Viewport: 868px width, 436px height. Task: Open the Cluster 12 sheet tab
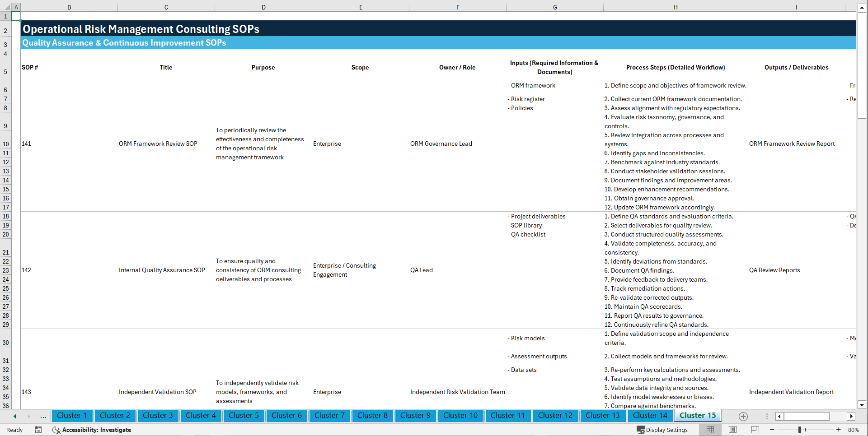pos(555,416)
